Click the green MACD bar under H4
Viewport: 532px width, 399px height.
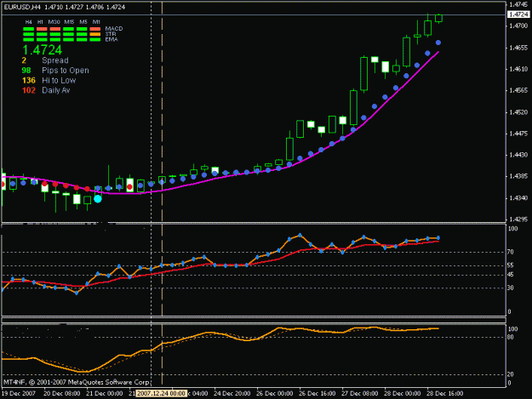click(28, 29)
